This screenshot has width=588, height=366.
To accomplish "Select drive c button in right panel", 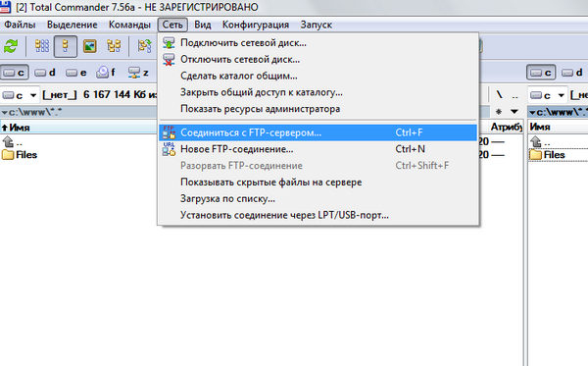I will 541,73.
